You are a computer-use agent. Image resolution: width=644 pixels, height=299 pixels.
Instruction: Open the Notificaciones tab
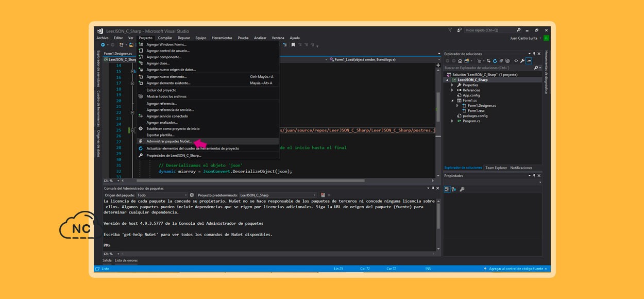521,168
